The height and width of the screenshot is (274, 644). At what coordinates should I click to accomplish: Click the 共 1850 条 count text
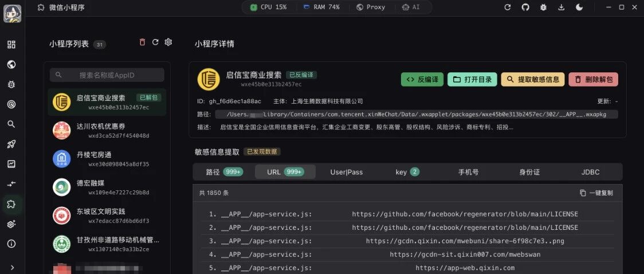(214, 193)
